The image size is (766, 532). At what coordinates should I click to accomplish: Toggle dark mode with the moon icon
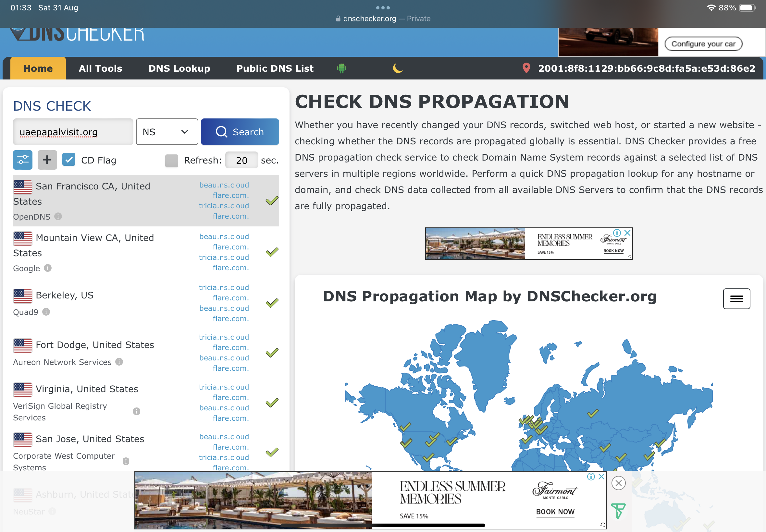pyautogui.click(x=398, y=68)
